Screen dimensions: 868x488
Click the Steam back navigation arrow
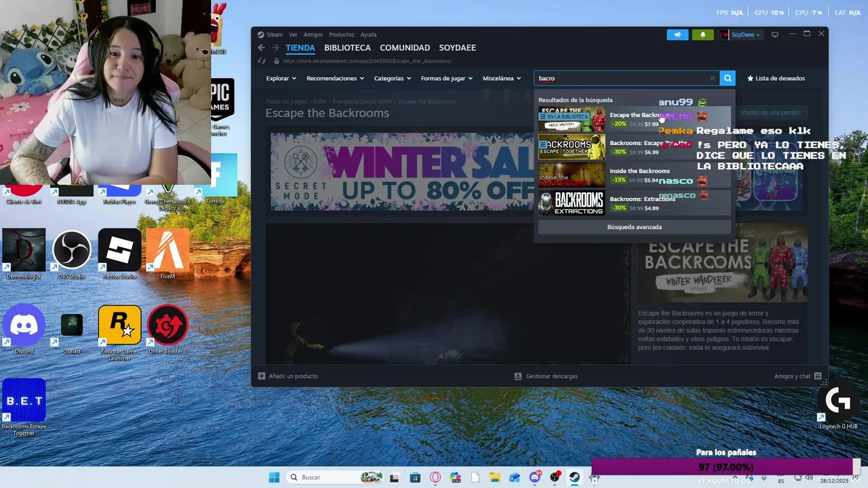(x=261, y=47)
